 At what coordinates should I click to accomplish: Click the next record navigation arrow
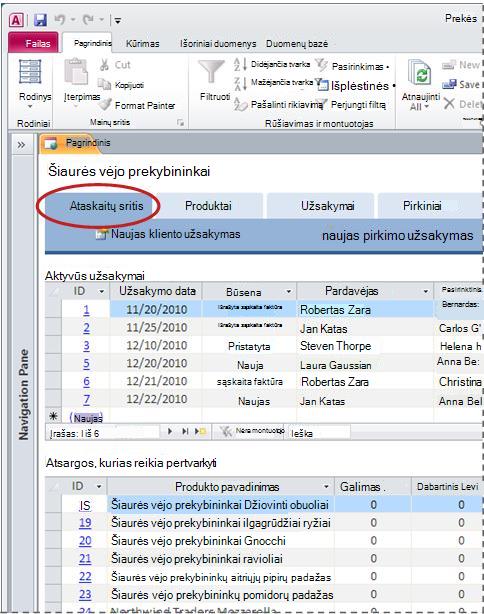point(170,432)
